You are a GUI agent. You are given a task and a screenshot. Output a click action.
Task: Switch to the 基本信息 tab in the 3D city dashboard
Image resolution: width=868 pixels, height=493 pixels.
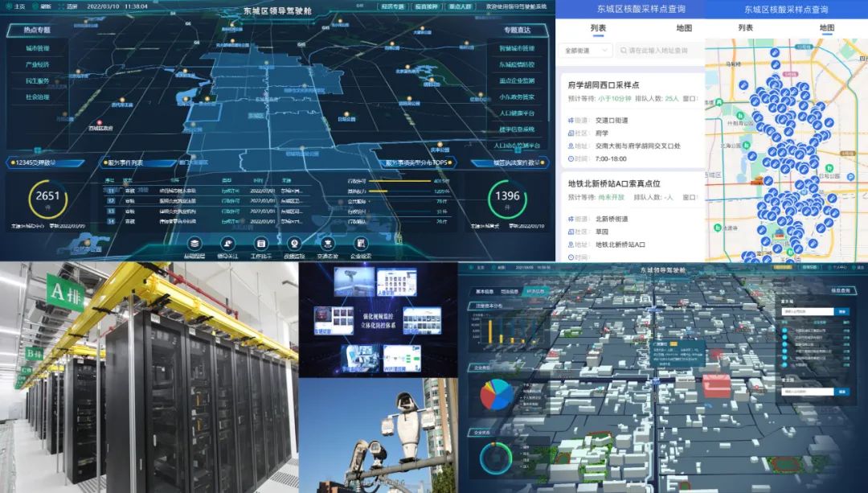(x=485, y=291)
